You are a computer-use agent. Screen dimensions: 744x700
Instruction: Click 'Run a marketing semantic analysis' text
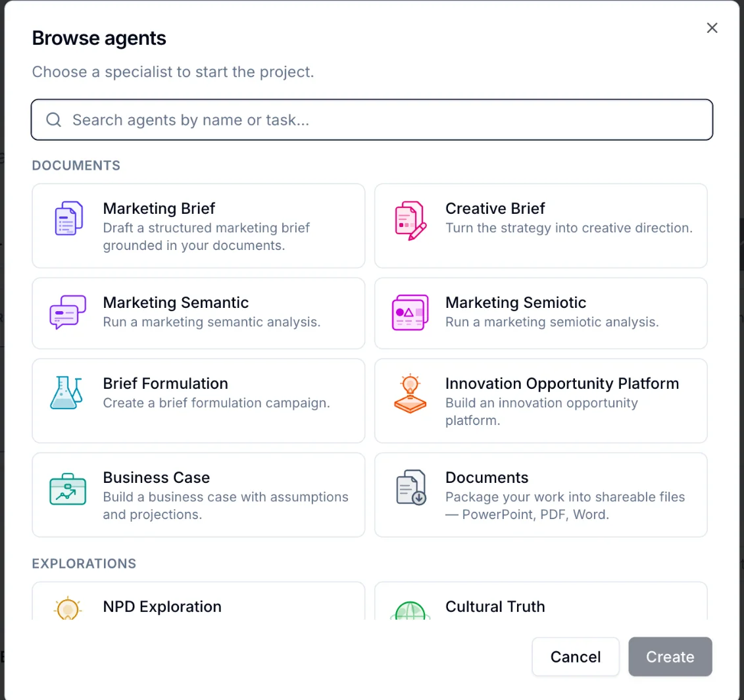click(212, 322)
